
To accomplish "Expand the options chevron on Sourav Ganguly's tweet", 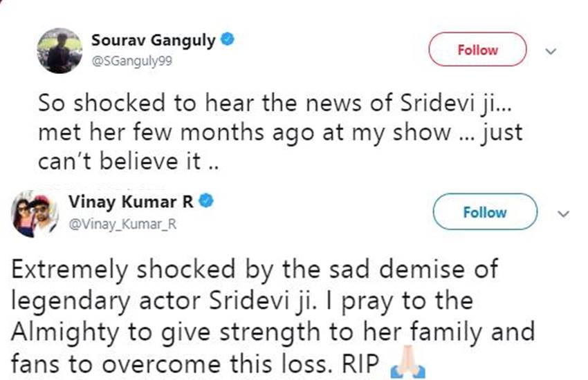I will pos(551,51).
